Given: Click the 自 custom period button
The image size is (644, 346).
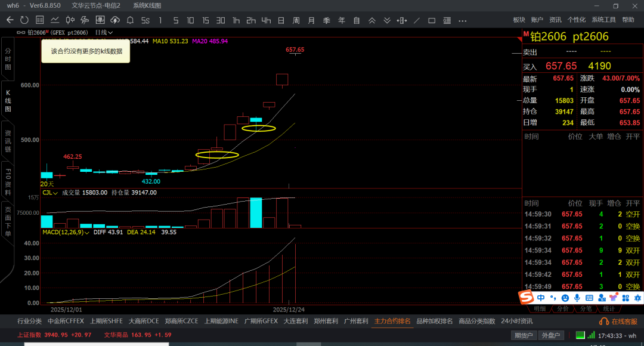Looking at the screenshot, I should click(357, 20).
